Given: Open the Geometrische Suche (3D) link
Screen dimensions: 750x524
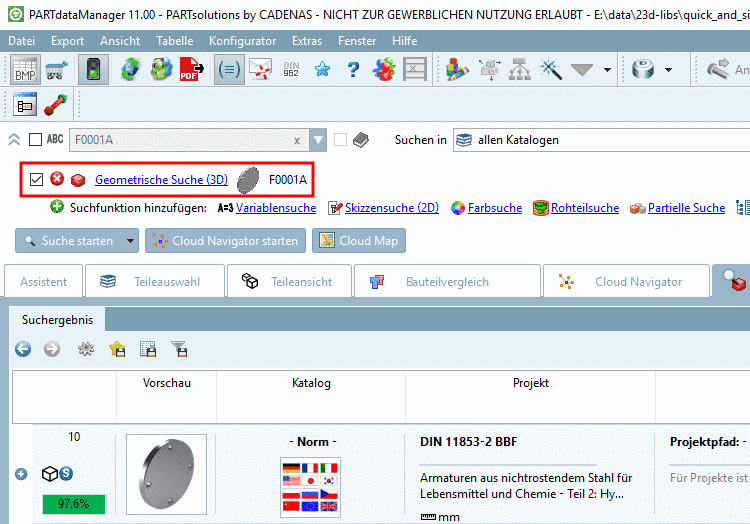Looking at the screenshot, I should pos(161,180).
